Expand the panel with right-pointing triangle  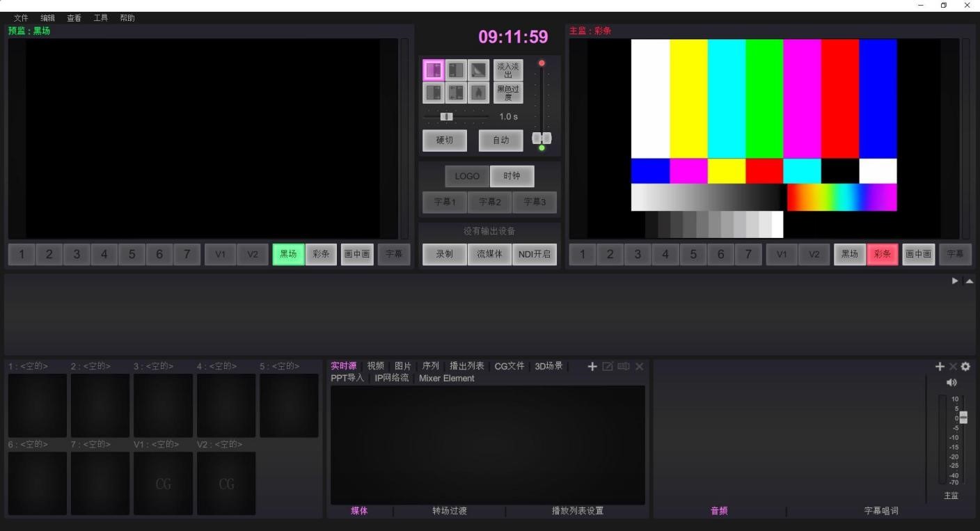956,281
